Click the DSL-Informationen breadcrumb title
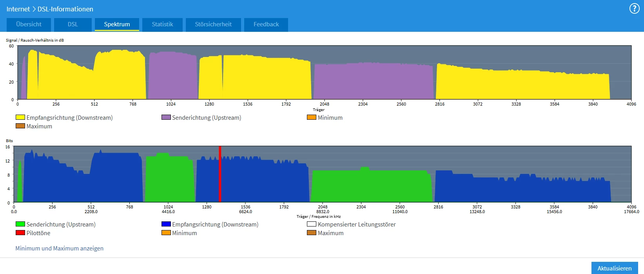The image size is (644, 274). [65, 9]
